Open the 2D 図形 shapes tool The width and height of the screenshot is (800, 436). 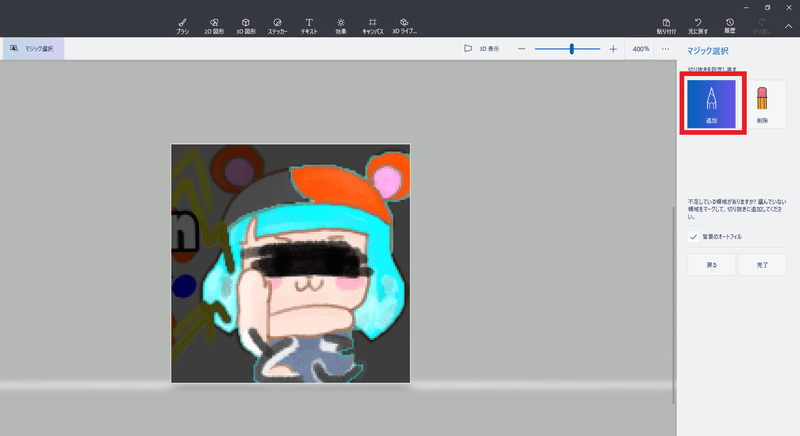tap(214, 25)
